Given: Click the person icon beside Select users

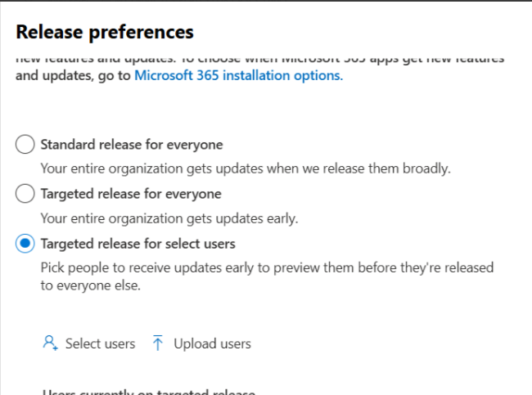Looking at the screenshot, I should tap(50, 343).
